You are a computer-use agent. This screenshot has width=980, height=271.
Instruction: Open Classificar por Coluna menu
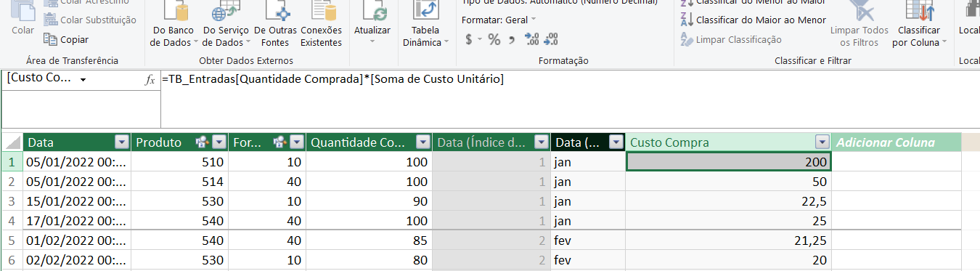click(x=919, y=25)
